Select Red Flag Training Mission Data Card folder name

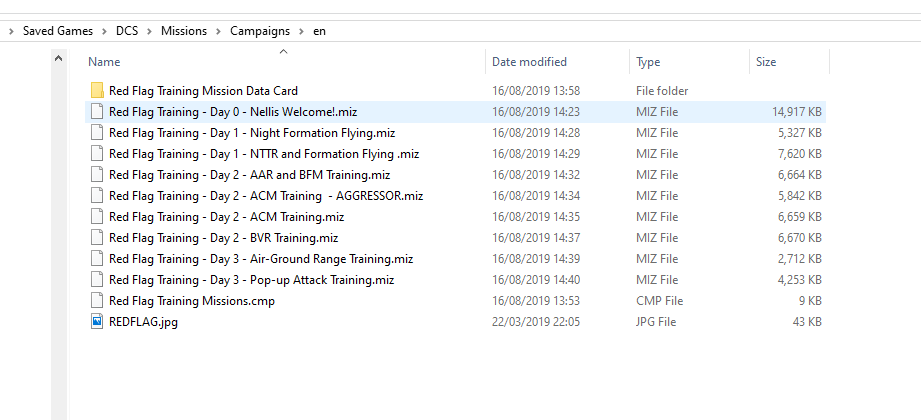pyautogui.click(x=203, y=91)
